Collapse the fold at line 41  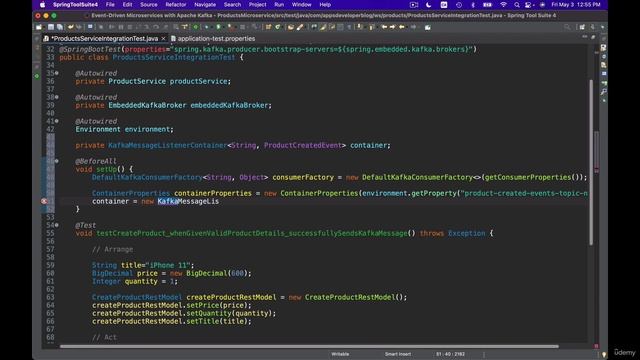[x=57, y=121]
